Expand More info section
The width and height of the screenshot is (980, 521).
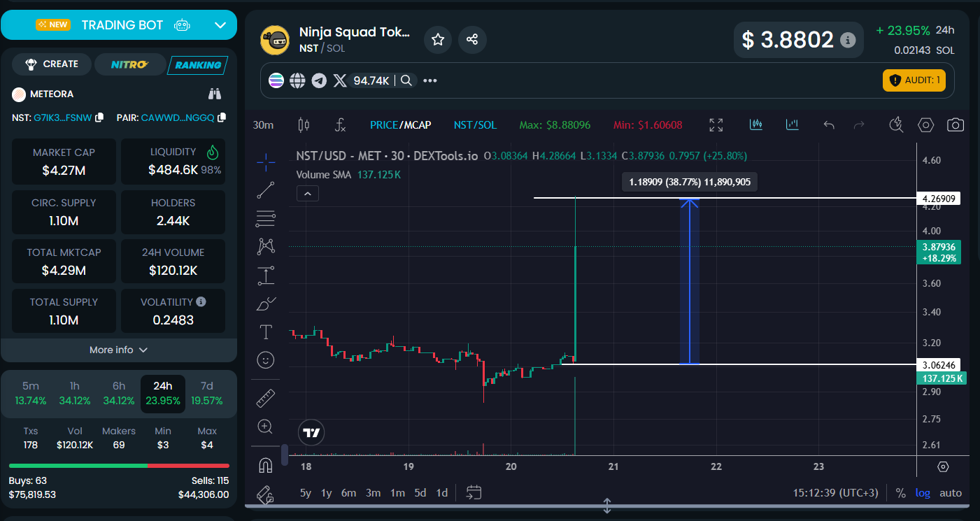118,350
